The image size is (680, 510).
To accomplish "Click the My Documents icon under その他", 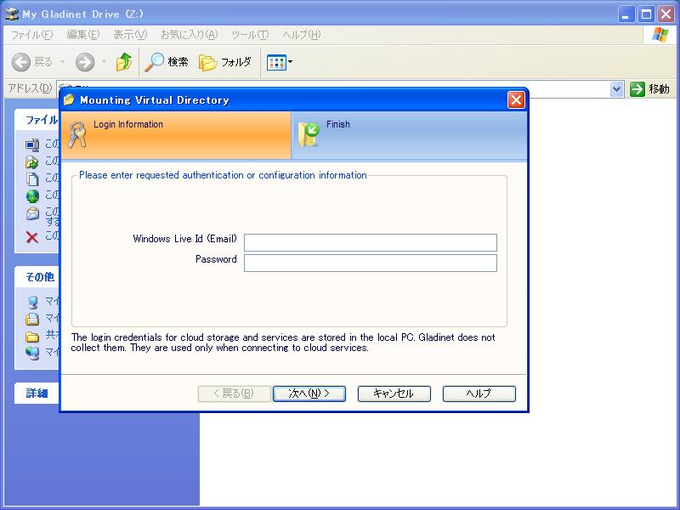I will point(32,319).
